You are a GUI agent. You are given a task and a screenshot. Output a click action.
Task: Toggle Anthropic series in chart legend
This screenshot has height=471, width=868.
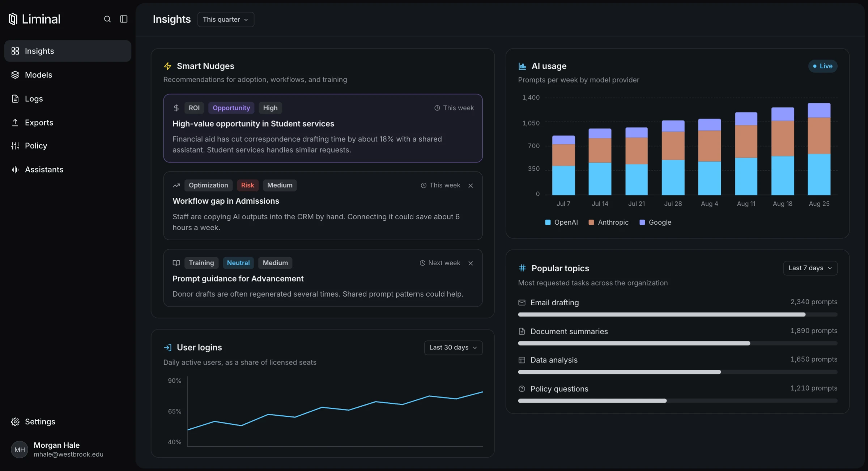point(608,222)
